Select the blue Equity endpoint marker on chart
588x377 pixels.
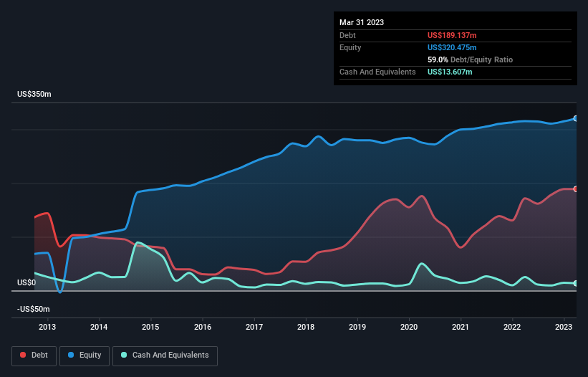click(576, 118)
